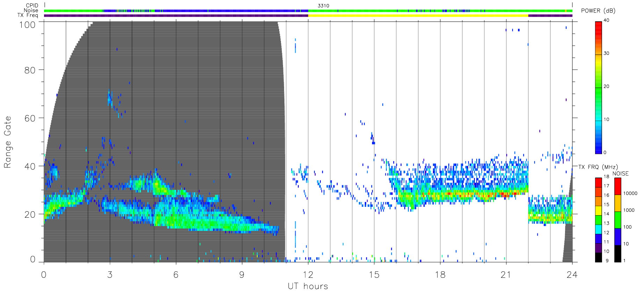This screenshot has height=297, width=644.
Task: Click y-axis tick label '20'
Action: [x=30, y=215]
